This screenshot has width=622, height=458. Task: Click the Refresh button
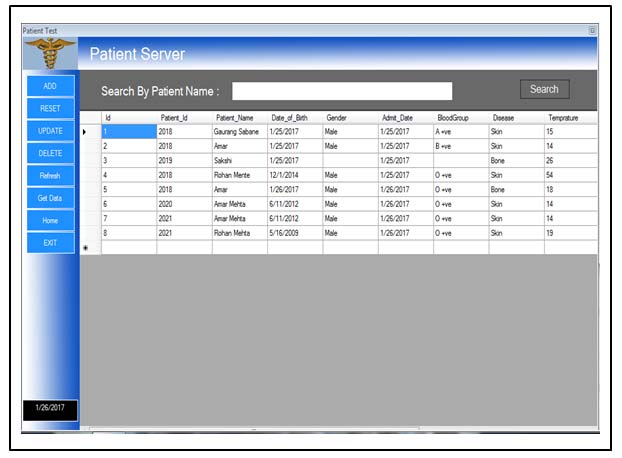click(x=50, y=176)
